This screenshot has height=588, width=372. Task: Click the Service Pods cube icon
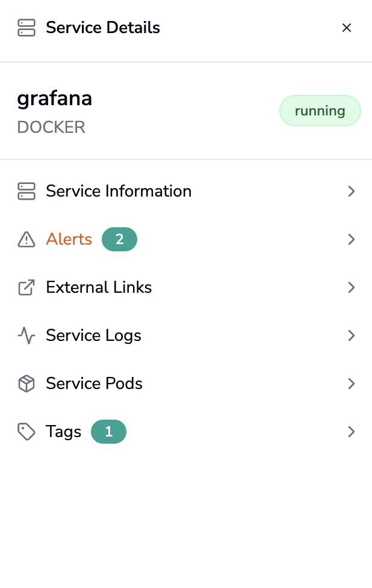coord(26,384)
